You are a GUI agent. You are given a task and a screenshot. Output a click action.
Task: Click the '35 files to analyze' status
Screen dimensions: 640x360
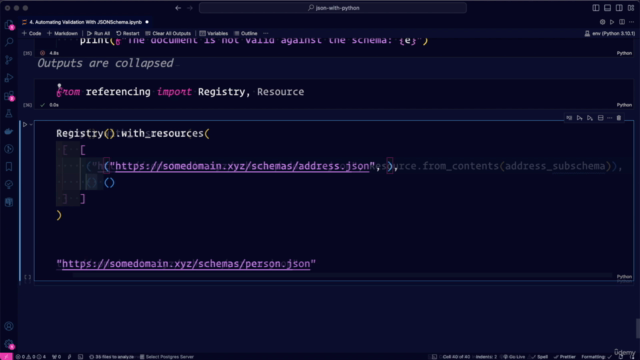click(111, 357)
